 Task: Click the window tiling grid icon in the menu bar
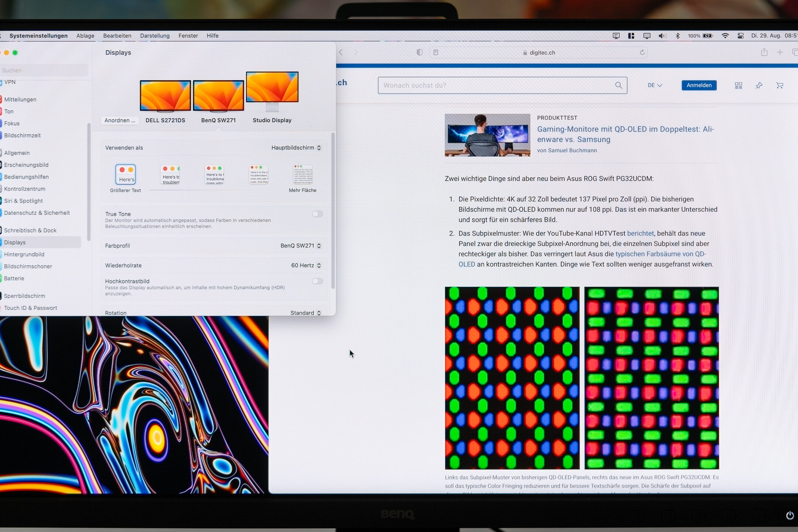[631, 36]
